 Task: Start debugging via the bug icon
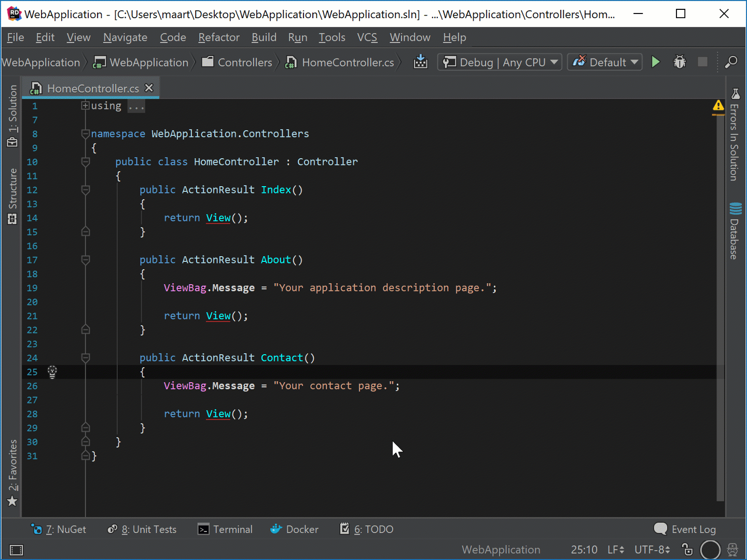coord(680,62)
